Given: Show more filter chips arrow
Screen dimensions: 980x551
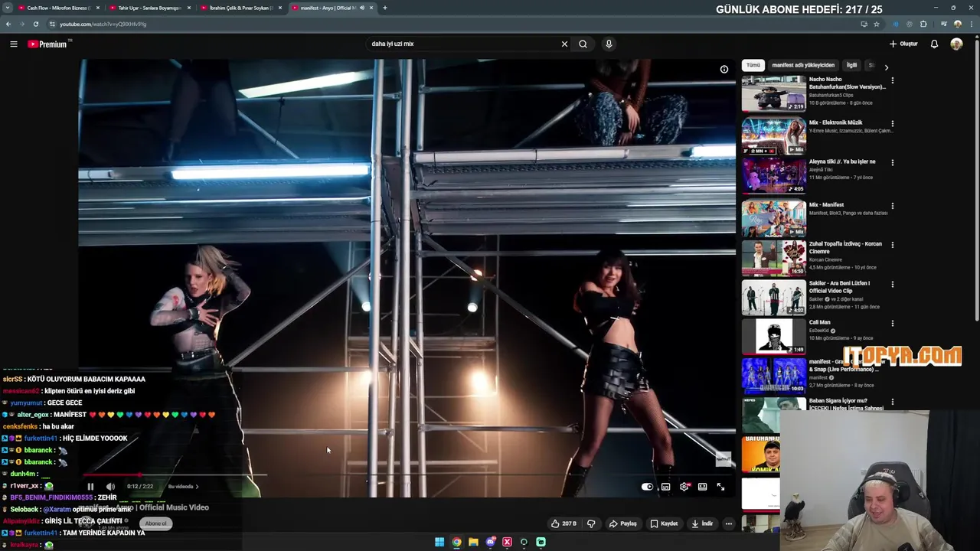Looking at the screenshot, I should click(887, 67).
